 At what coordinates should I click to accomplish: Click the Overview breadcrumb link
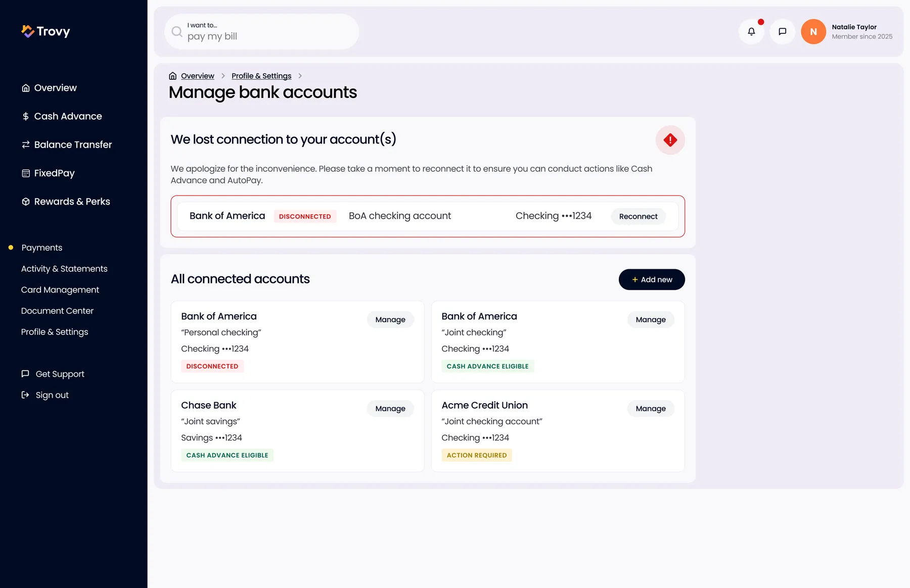pyautogui.click(x=198, y=76)
